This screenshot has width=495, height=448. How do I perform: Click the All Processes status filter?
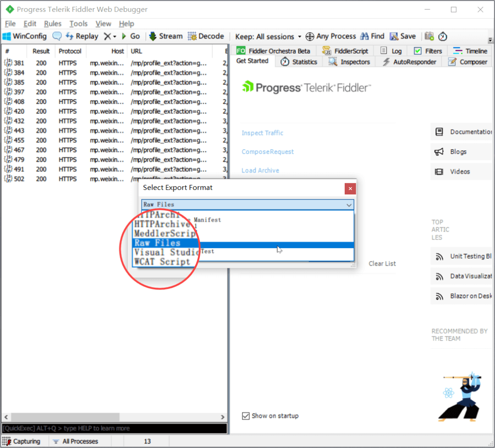coord(76,442)
